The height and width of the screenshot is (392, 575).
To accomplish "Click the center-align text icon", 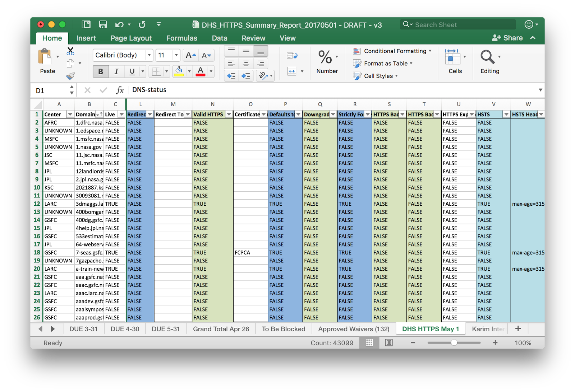I will pyautogui.click(x=246, y=63).
